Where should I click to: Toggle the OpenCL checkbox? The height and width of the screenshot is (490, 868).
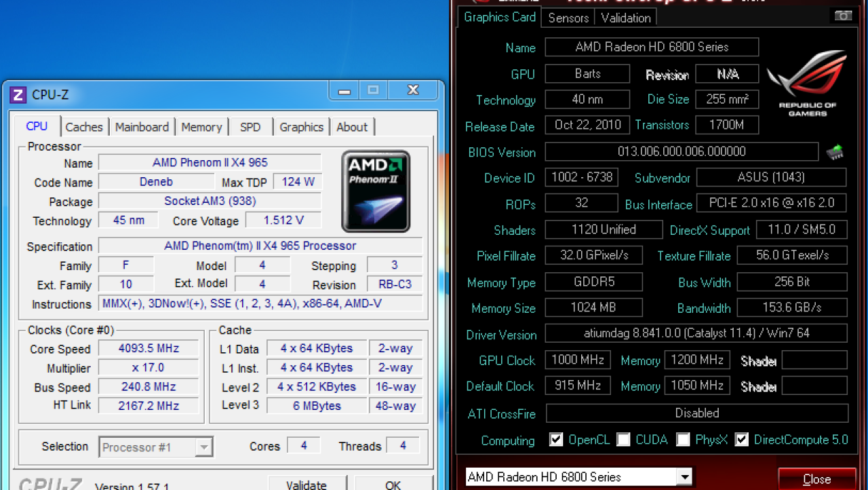point(556,440)
